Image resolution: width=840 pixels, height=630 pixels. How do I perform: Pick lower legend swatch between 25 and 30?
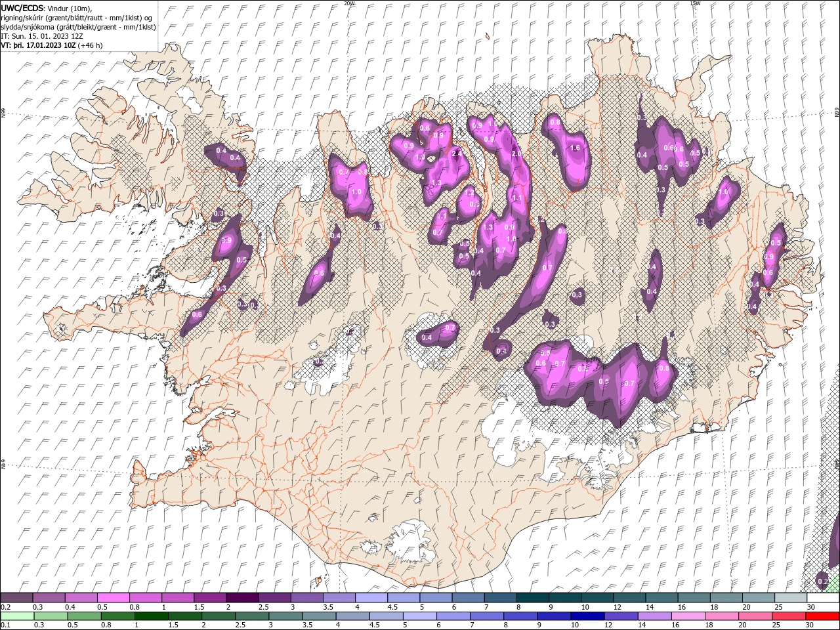point(789,616)
